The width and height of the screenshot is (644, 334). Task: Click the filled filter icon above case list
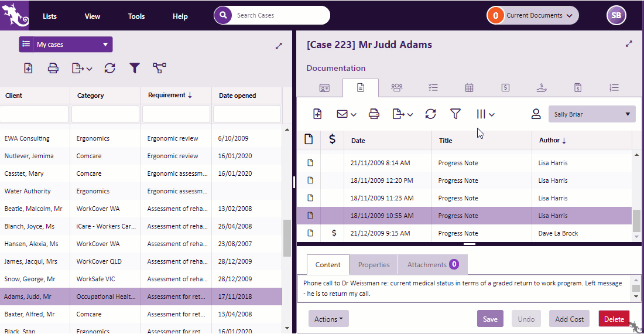point(135,68)
